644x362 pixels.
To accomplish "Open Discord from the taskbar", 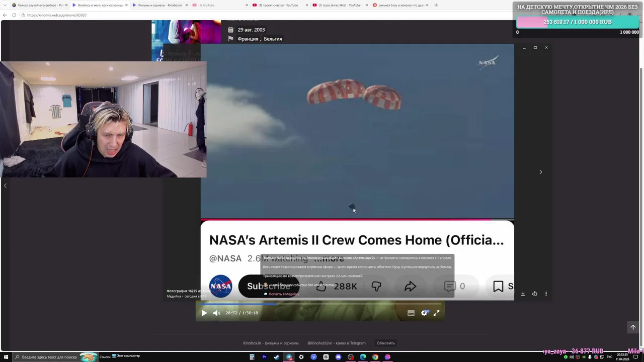I will point(338,357).
